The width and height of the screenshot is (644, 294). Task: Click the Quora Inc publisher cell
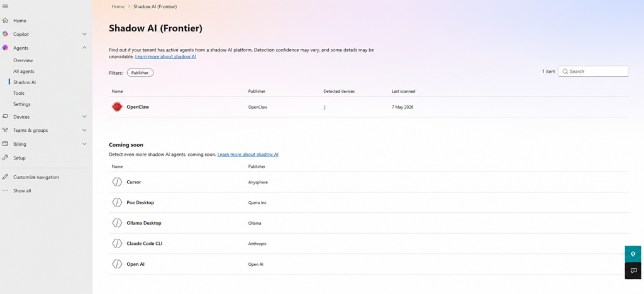pyautogui.click(x=257, y=202)
